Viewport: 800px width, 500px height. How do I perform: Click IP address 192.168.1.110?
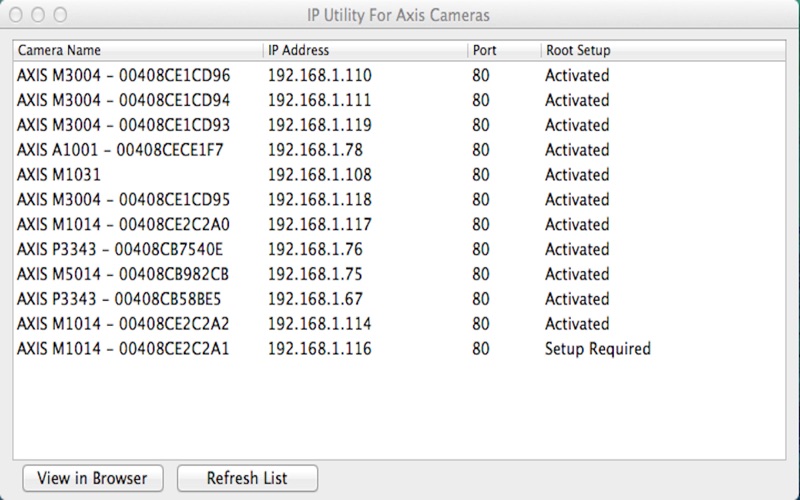tap(320, 76)
